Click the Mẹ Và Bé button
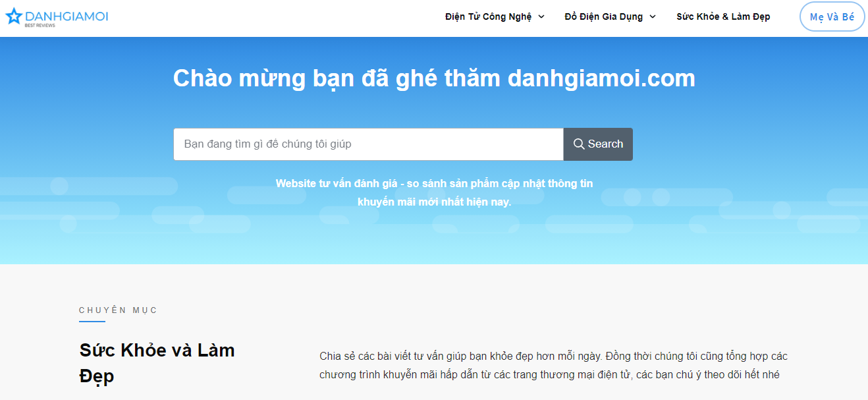This screenshot has width=868, height=400. [832, 17]
